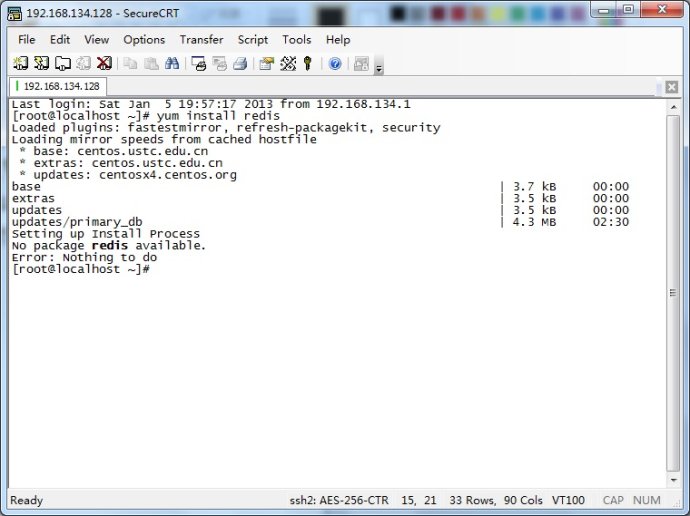Screen dimensions: 690x516
Task: Click the Connect in Tab icon
Action: pos(62,63)
